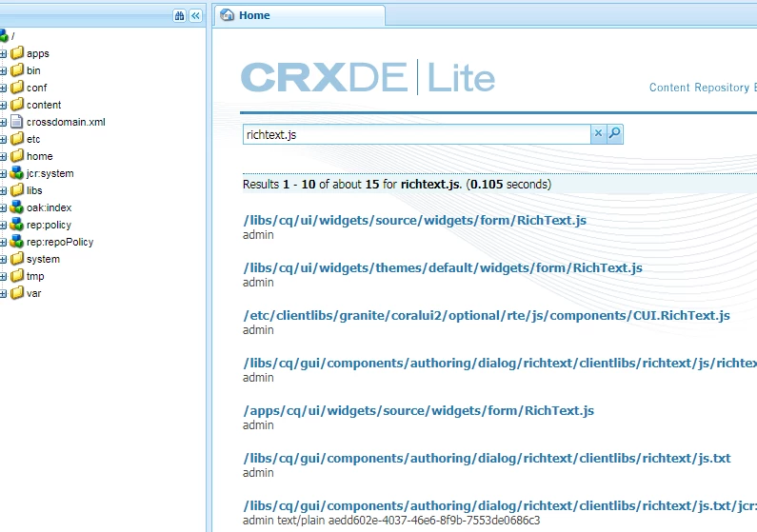
Task: Click the system folder icon
Action: coord(17,259)
